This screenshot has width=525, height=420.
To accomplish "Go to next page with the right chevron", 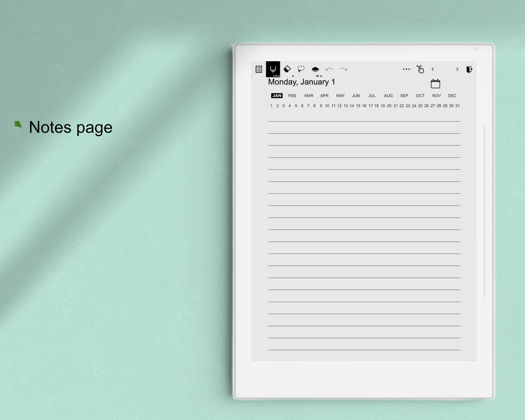I will 457,69.
